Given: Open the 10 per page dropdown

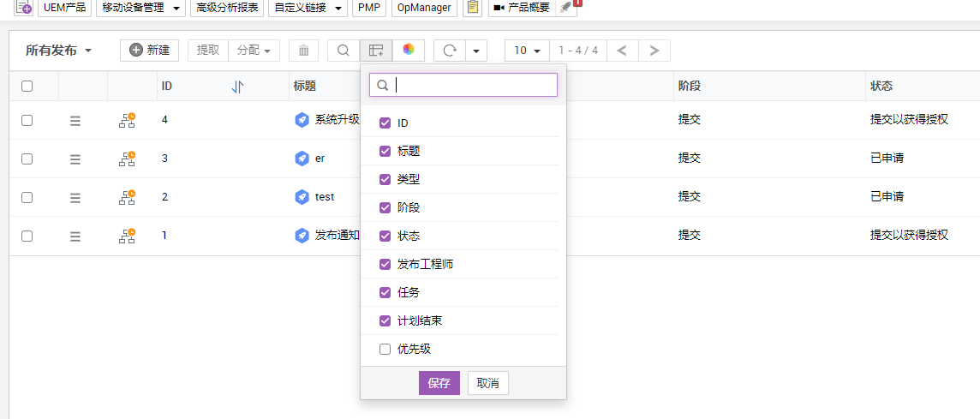Looking at the screenshot, I should (x=526, y=51).
